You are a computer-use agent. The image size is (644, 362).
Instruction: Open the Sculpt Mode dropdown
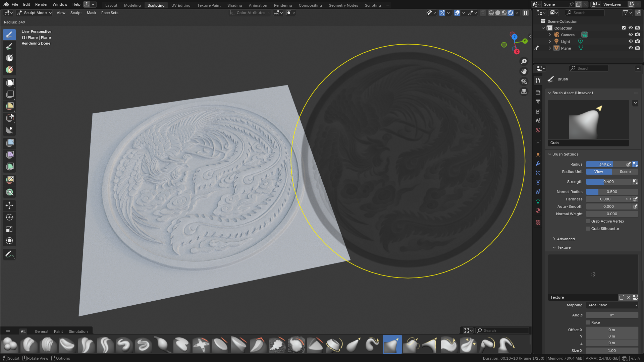pyautogui.click(x=35, y=13)
